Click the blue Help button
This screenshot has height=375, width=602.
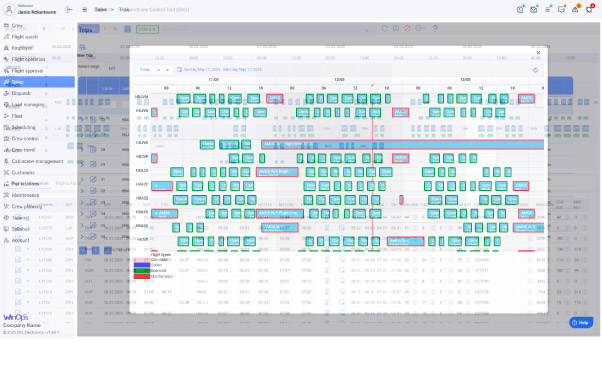(x=581, y=322)
